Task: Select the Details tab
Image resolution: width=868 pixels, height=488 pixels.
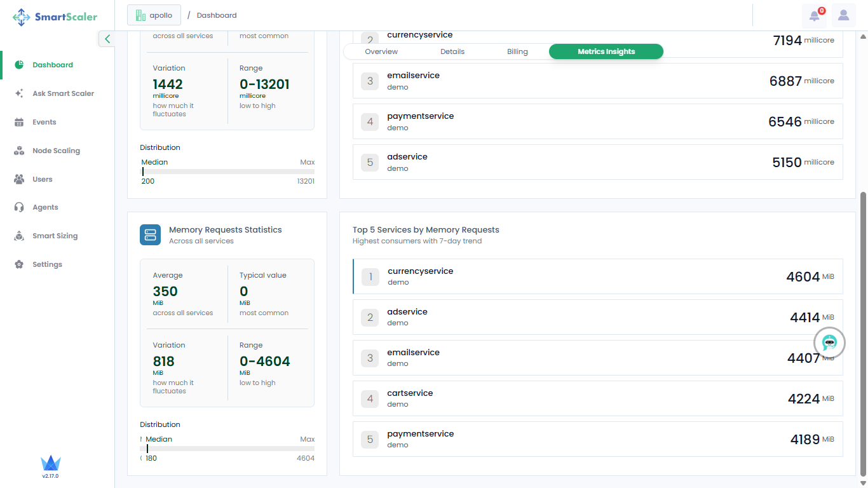Action: [x=452, y=51]
